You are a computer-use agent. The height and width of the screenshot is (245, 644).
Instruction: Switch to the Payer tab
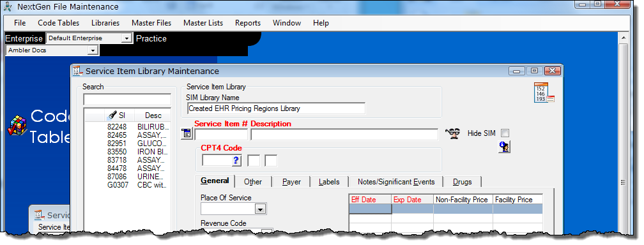(291, 182)
